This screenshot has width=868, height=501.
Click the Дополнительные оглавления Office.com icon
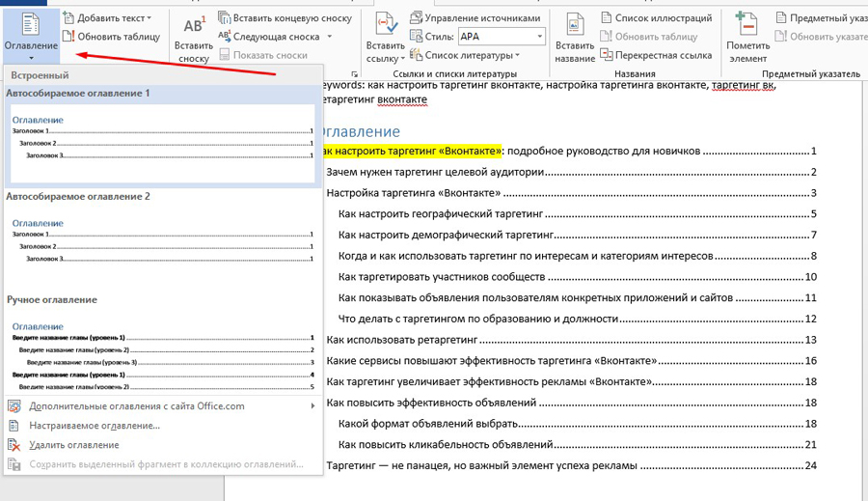coord(14,406)
